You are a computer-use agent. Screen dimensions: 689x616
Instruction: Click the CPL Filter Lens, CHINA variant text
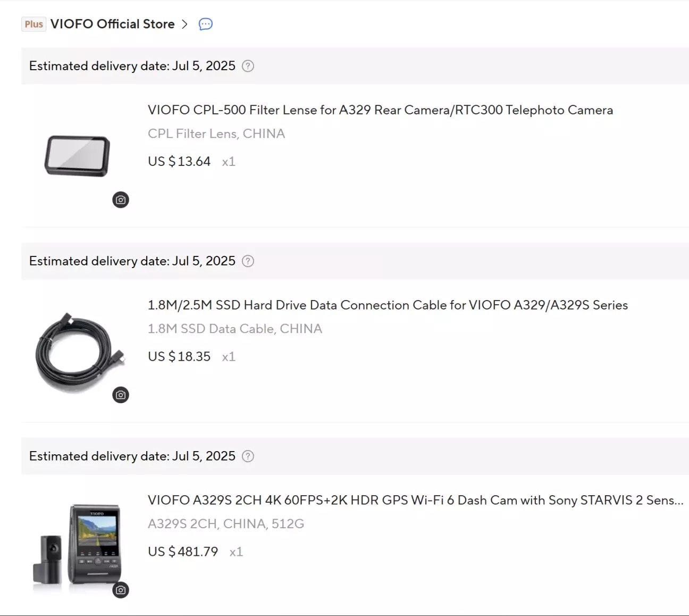coord(216,134)
